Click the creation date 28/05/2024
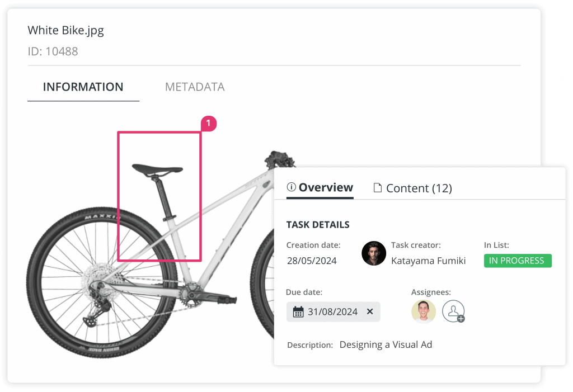The image size is (573, 392). [311, 261]
